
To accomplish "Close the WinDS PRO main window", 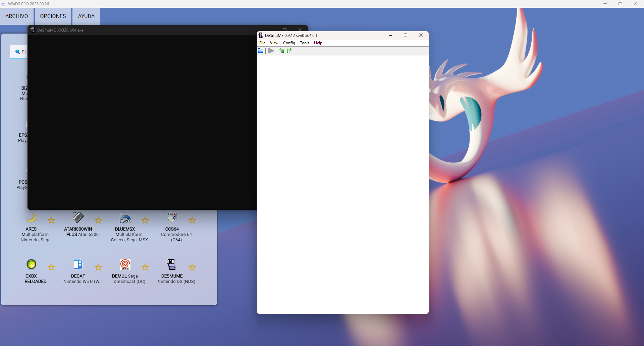I will coord(636,4).
